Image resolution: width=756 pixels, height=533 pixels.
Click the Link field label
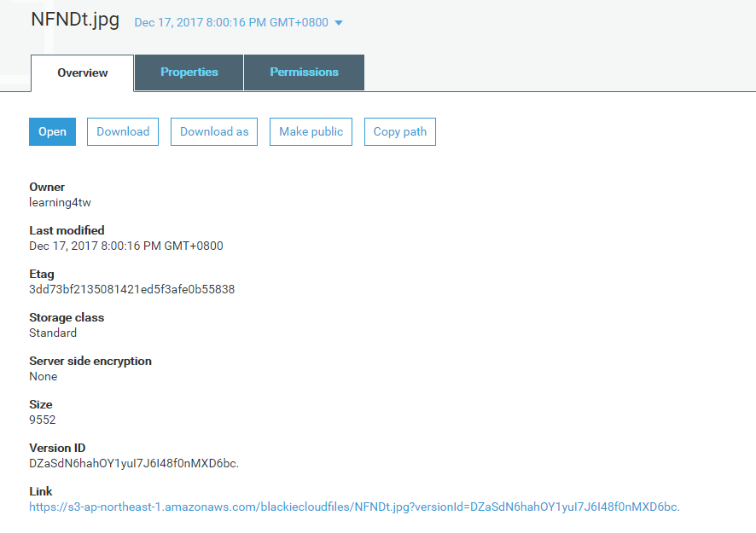pos(41,491)
